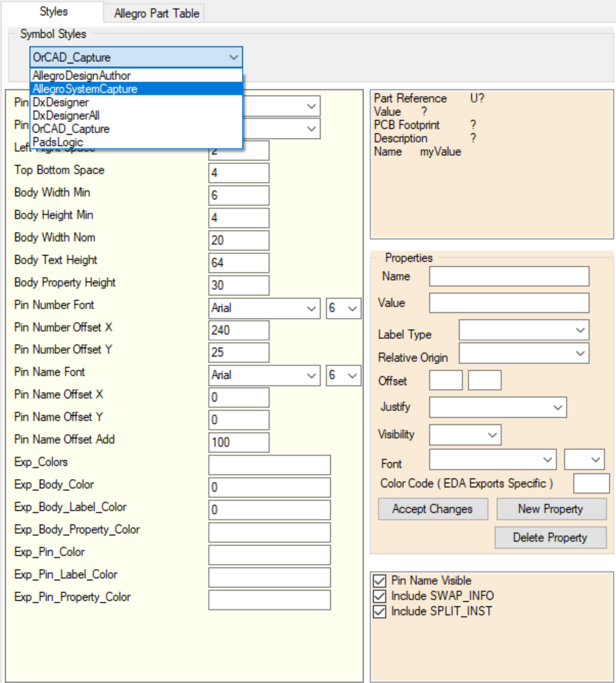Viewport: 616px width, 683px height.
Task: Edit the Pin Number Offset X field
Action: 239,330
